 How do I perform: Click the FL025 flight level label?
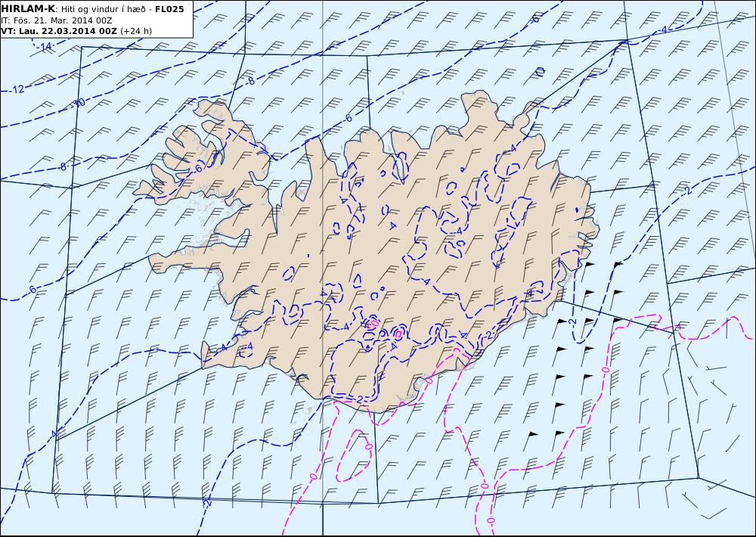tap(169, 9)
